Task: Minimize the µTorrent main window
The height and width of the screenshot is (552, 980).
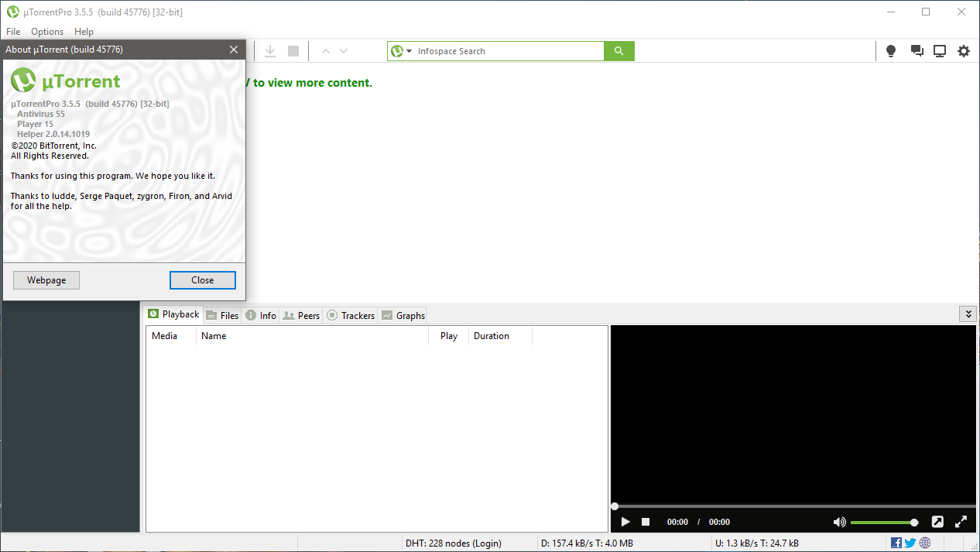Action: [x=890, y=12]
